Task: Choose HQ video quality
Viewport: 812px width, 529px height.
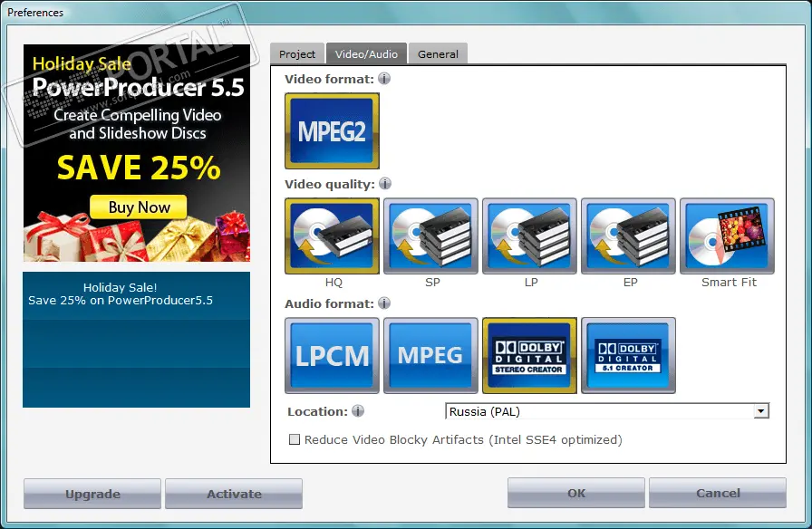Action: point(332,236)
